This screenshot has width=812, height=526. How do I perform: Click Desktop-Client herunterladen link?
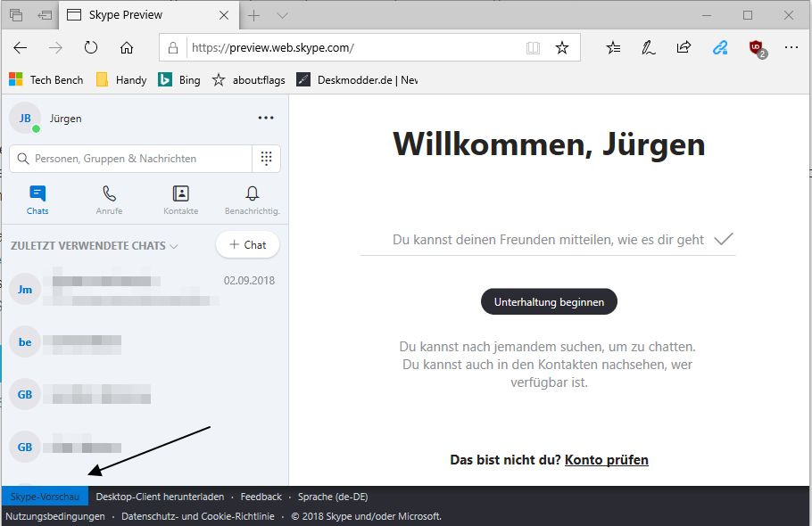click(x=160, y=497)
